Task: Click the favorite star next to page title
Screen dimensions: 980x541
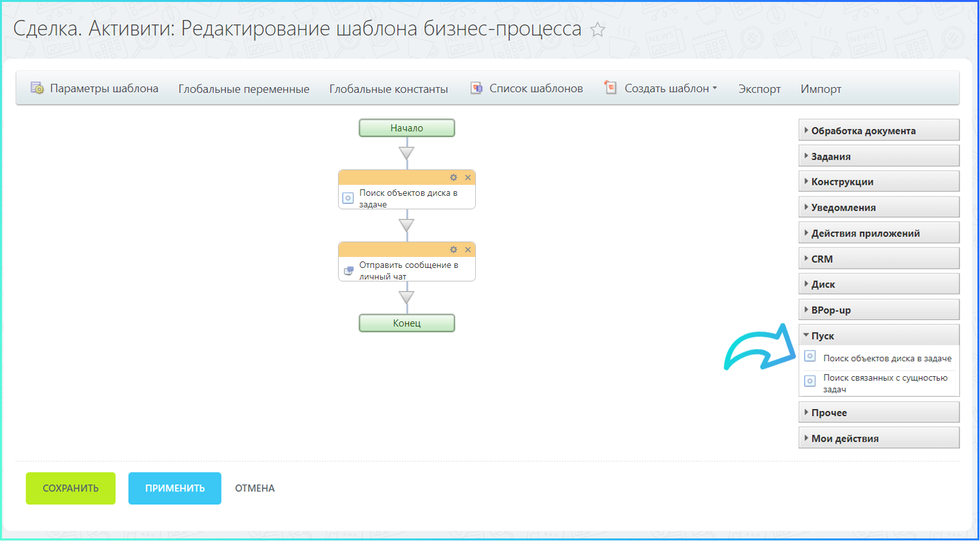Action: click(x=598, y=30)
